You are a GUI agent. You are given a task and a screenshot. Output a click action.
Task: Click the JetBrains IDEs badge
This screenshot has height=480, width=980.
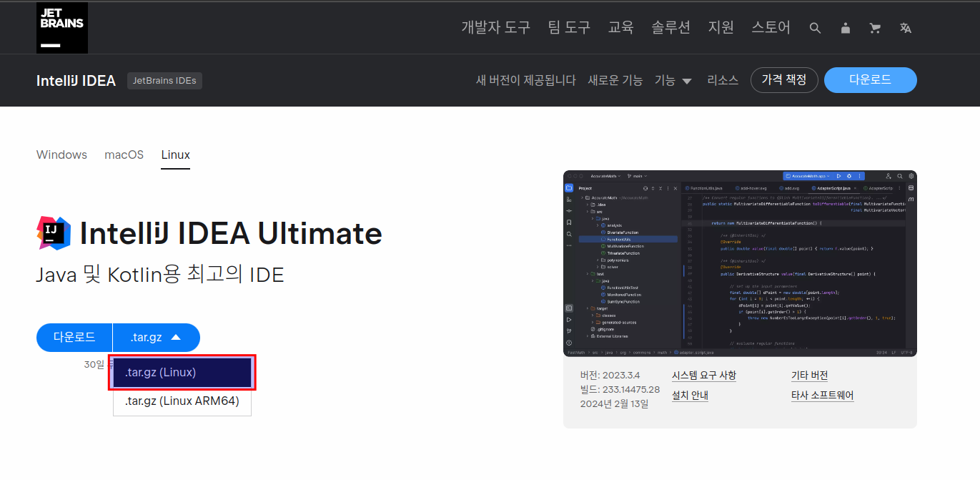pyautogui.click(x=165, y=80)
